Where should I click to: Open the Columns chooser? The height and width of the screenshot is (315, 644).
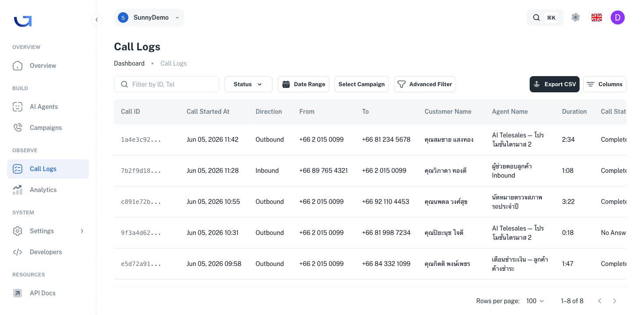(605, 84)
